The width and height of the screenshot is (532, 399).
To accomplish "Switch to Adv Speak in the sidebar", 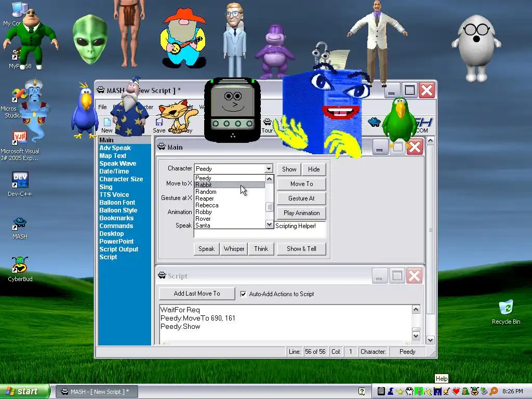I will [115, 148].
